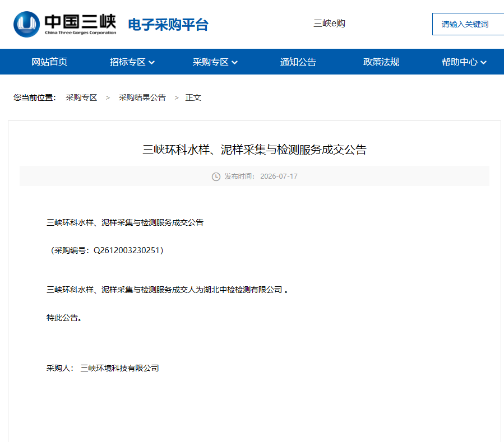Click the 采购人 三峡环境科技有限公司 line
The image size is (504, 442).
(x=103, y=368)
